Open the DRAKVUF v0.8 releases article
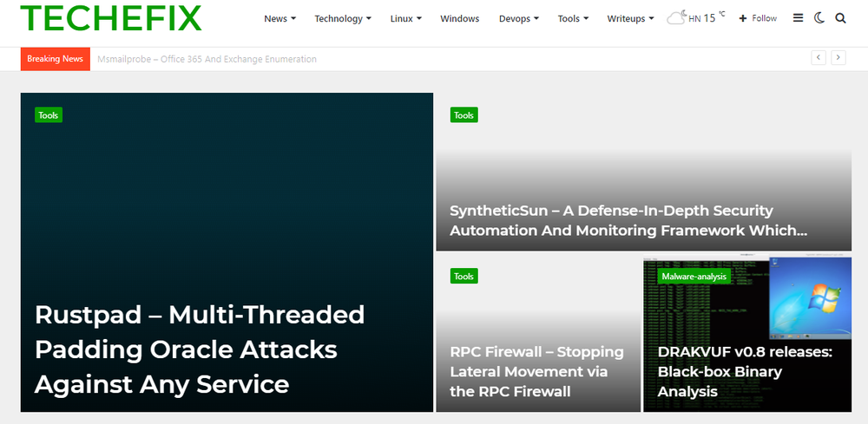 [x=745, y=371]
